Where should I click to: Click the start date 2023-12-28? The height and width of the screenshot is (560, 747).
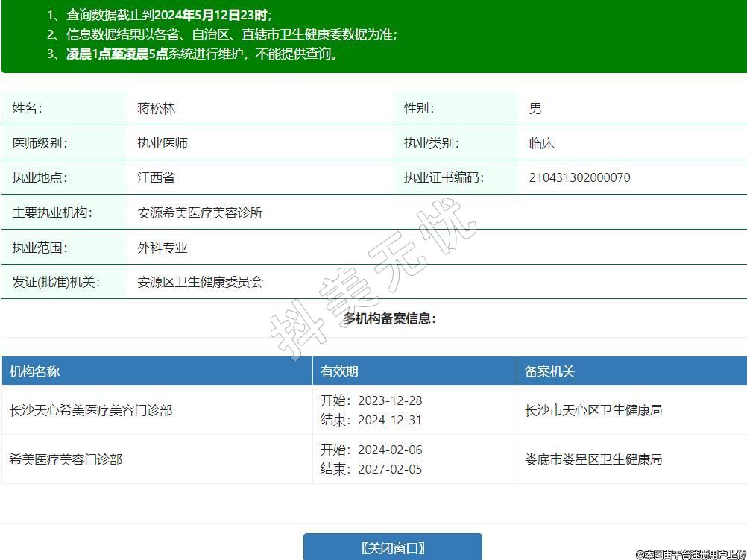point(389,400)
